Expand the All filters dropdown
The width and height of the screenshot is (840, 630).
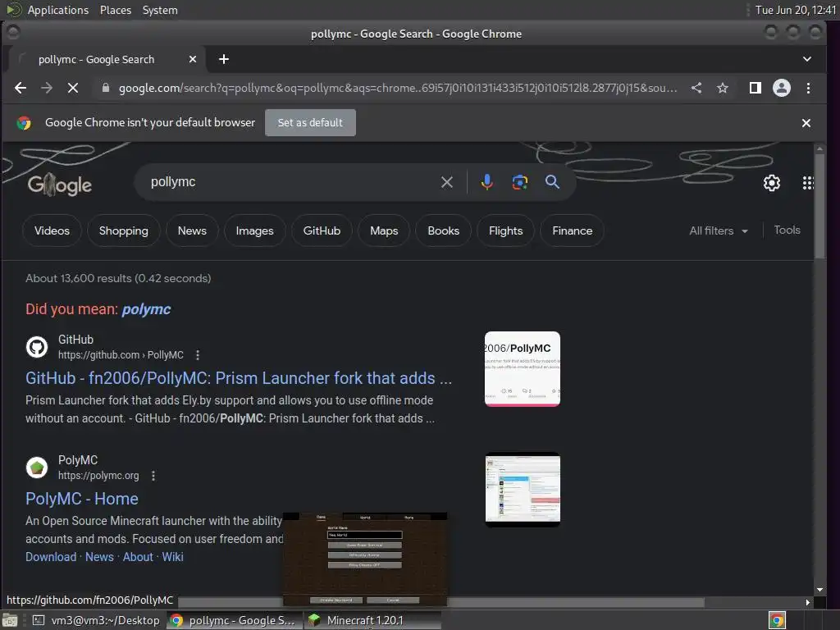(x=719, y=231)
